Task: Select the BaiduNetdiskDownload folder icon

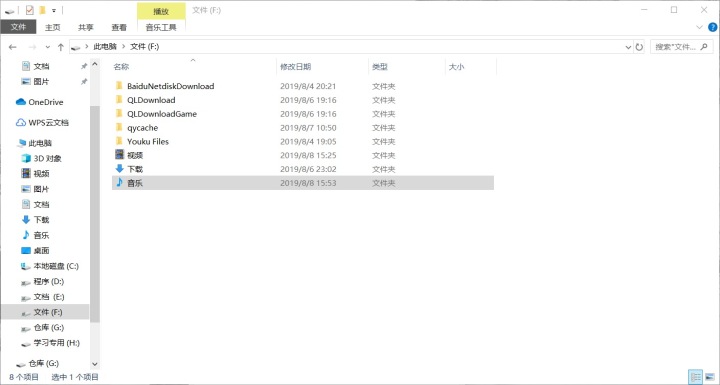Action: 119,86
